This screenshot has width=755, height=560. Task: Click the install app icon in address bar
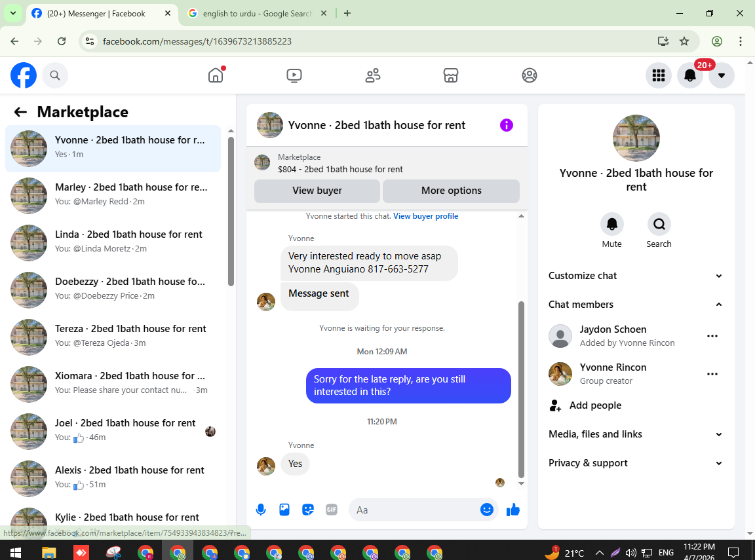coord(663,41)
